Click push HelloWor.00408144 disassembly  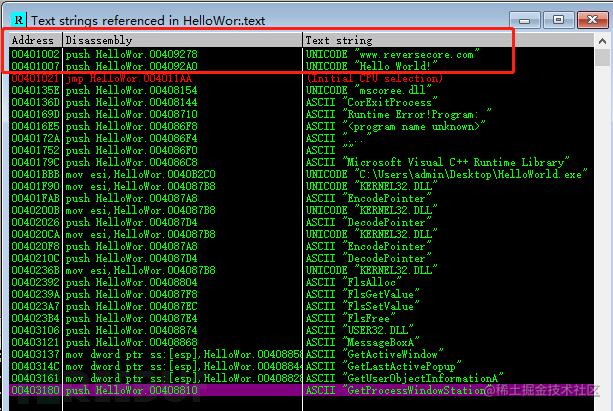tap(131, 102)
